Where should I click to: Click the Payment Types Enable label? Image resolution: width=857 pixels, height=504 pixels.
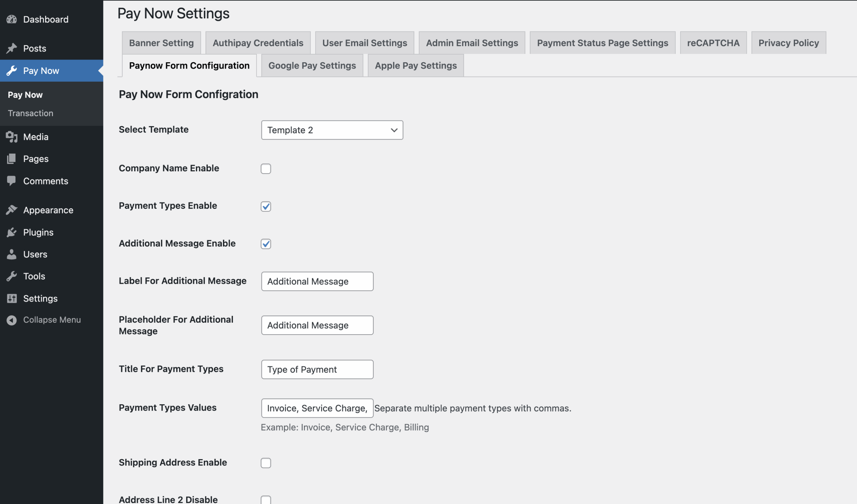168,206
